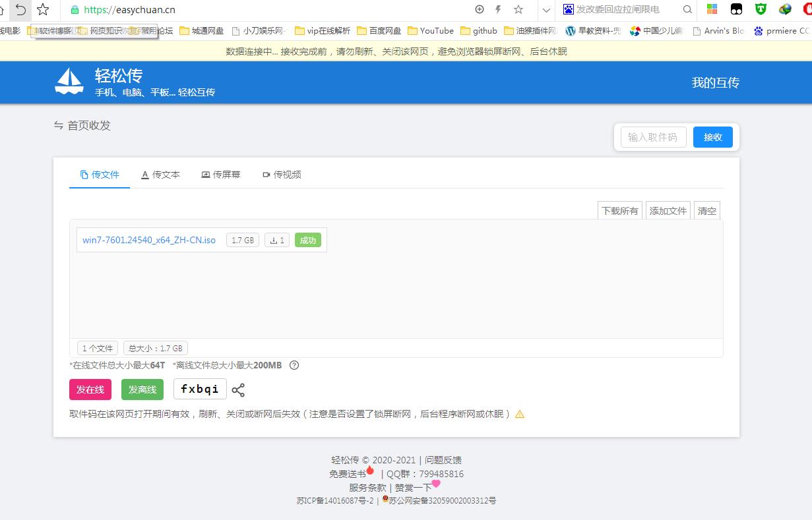Open the github bookmarks folder
Screen dimensions: 812x520
[480, 30]
